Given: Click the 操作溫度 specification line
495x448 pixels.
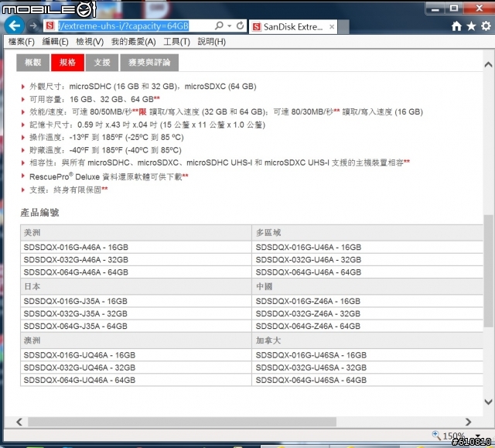Looking at the screenshot, I should (x=107, y=137).
